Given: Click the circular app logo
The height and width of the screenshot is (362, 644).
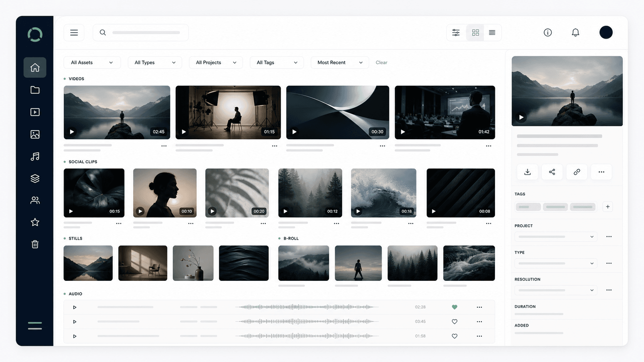Looking at the screenshot, I should coord(35,35).
